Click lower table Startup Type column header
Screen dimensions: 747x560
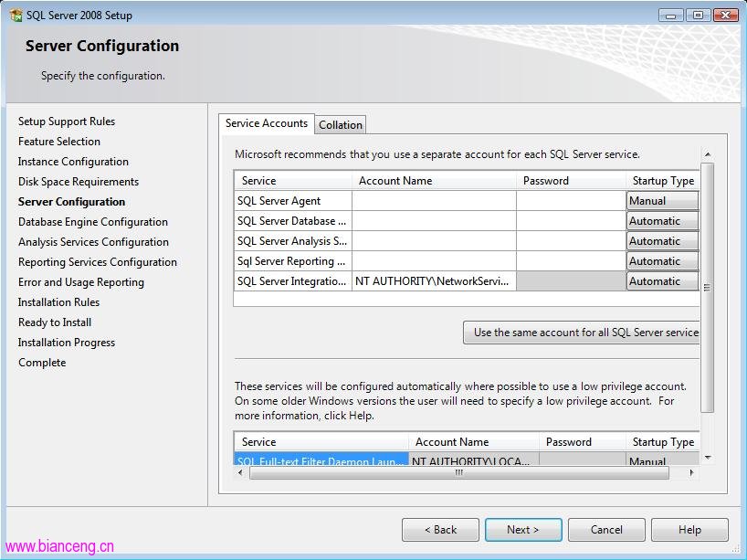pyautogui.click(x=663, y=442)
